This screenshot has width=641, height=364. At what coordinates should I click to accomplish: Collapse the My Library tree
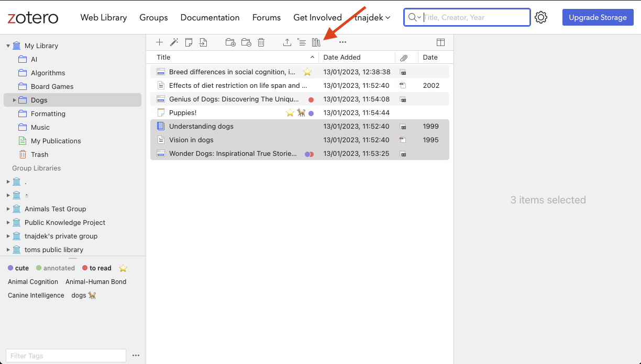[8, 46]
